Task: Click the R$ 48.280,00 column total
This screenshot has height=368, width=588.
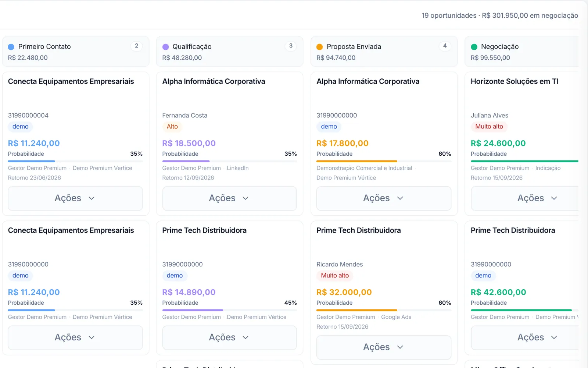Action: 182,58
